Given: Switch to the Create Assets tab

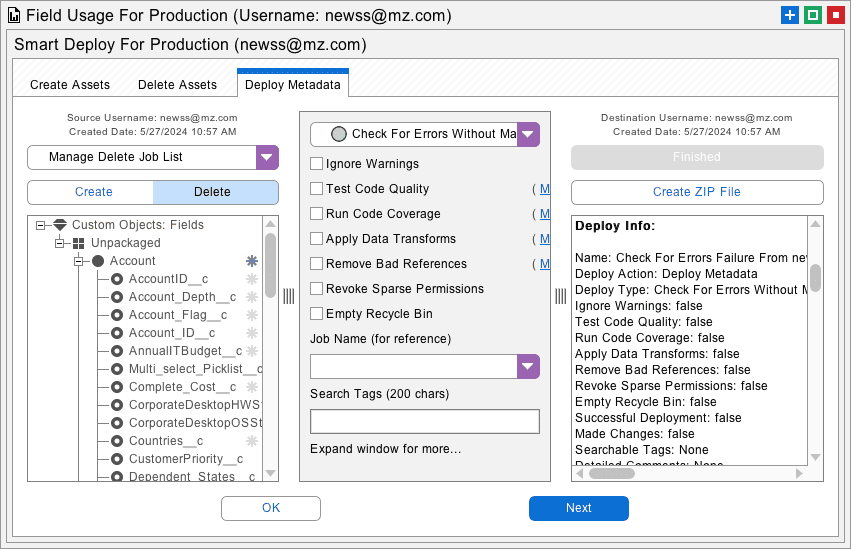Looking at the screenshot, I should pyautogui.click(x=70, y=85).
